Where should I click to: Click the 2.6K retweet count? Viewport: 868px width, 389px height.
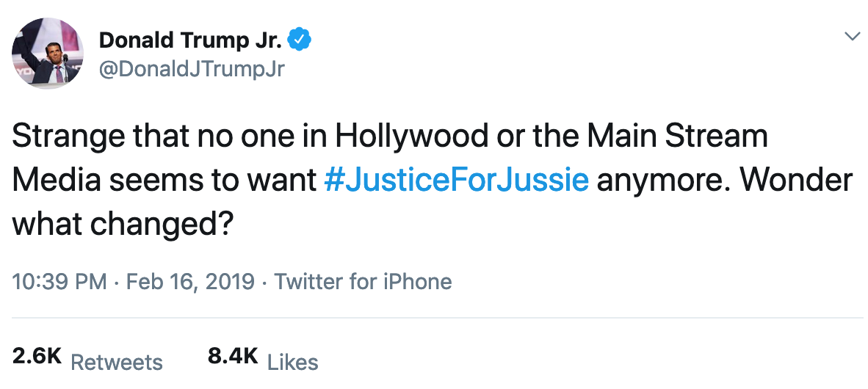[37, 356]
